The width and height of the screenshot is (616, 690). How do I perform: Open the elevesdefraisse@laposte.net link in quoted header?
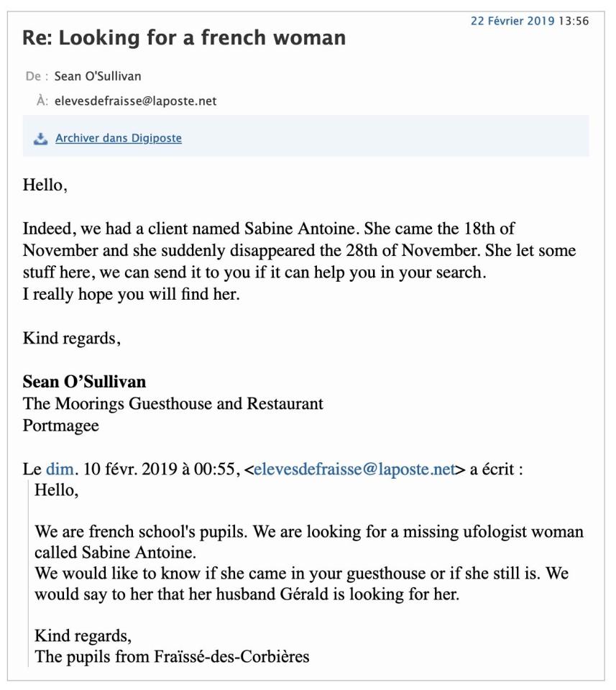click(x=354, y=469)
